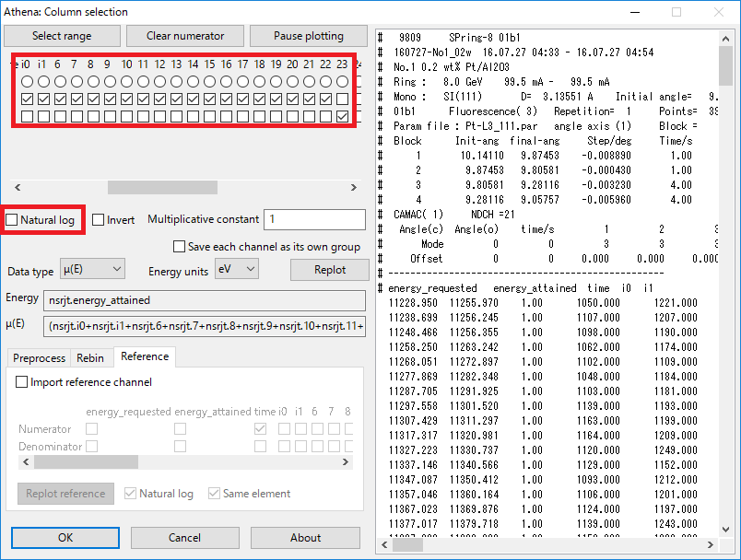741x560 pixels.
Task: Uncheck denominator checkbox for column 23
Action: pos(342,116)
